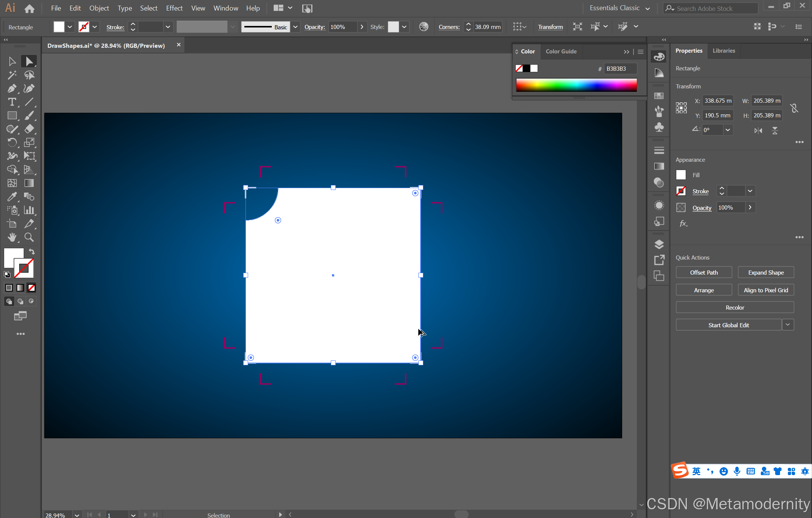Viewport: 812px width, 518px height.
Task: Set paint mode to None
Action: tap(32, 288)
